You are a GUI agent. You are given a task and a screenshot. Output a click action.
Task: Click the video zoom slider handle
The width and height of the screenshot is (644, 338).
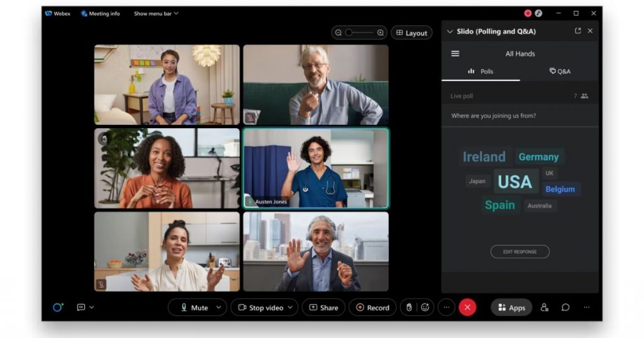349,33
